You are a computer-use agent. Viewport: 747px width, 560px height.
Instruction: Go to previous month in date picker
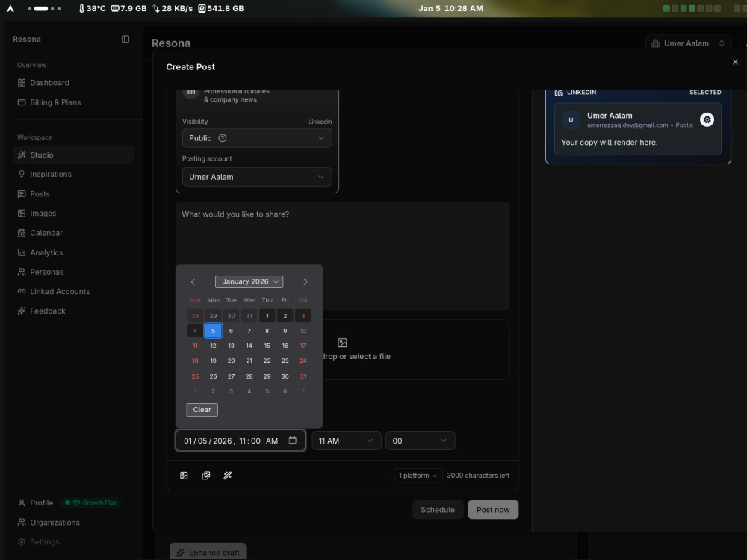click(193, 282)
